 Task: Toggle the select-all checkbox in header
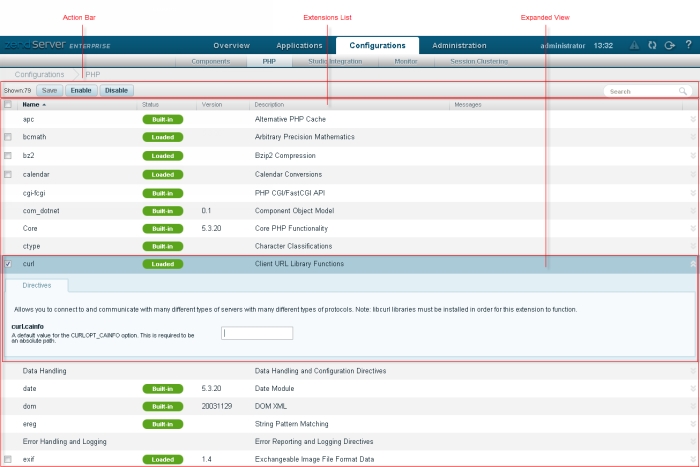[8, 104]
